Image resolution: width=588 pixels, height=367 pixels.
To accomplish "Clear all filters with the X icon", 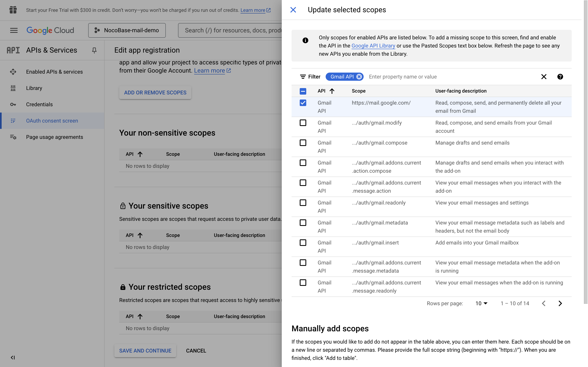I will tap(544, 77).
